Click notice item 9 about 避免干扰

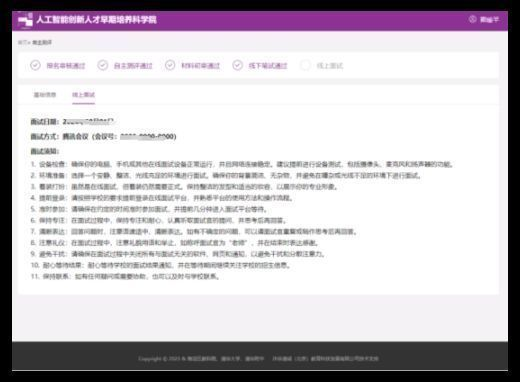(178, 254)
